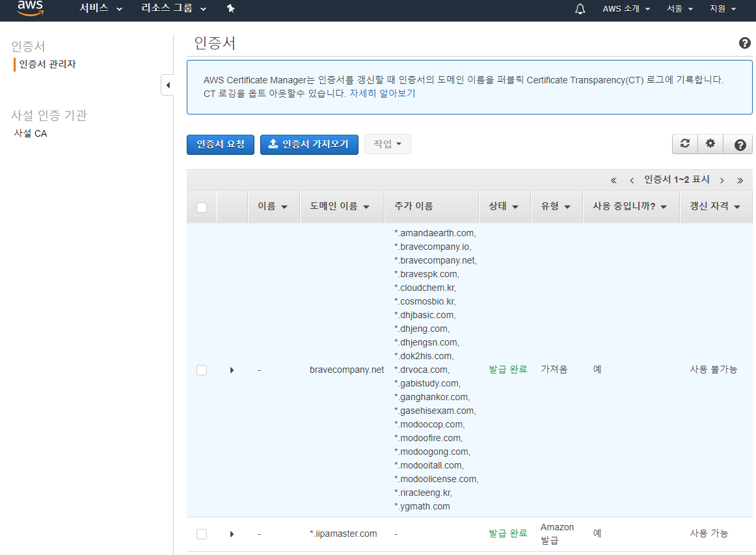Click the *.amandaearth.com additional name
Viewport: 756px width, 555px height.
435,234
